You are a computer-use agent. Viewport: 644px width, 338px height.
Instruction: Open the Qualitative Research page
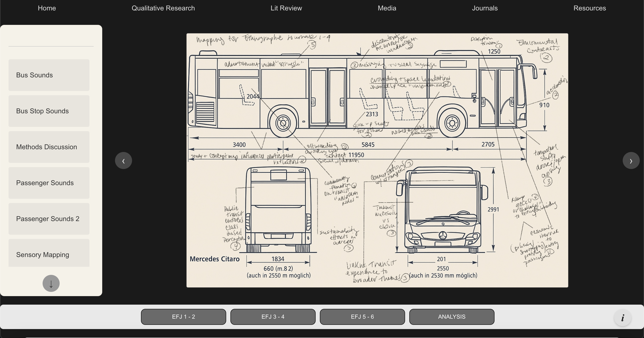coord(163,8)
